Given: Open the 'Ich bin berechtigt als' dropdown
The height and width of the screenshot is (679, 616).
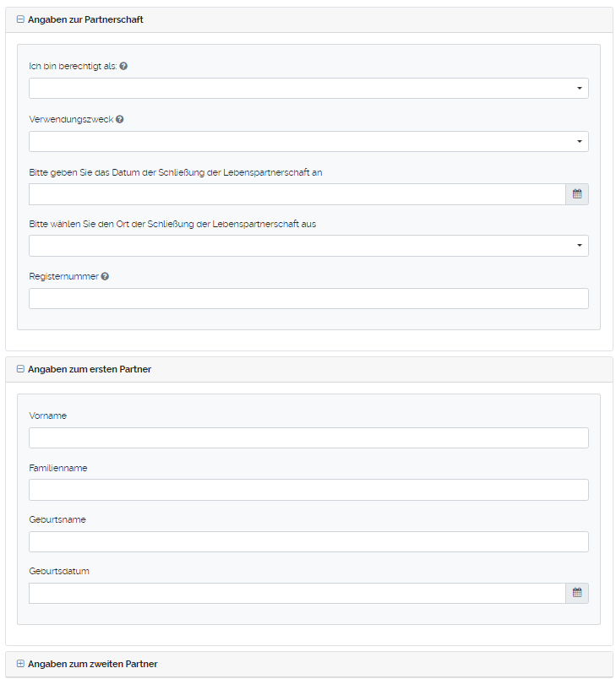Looking at the screenshot, I should point(308,89).
